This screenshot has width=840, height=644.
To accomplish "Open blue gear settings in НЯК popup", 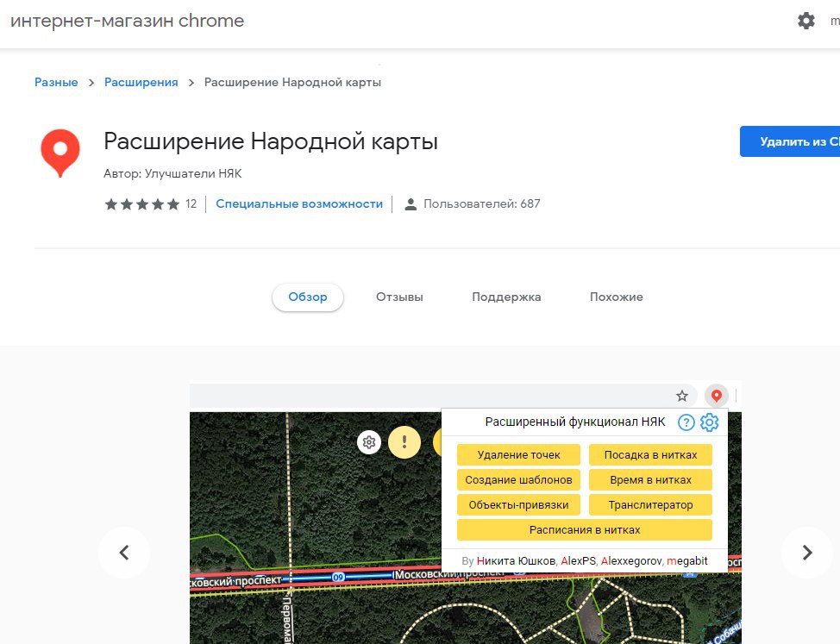I will click(x=709, y=422).
